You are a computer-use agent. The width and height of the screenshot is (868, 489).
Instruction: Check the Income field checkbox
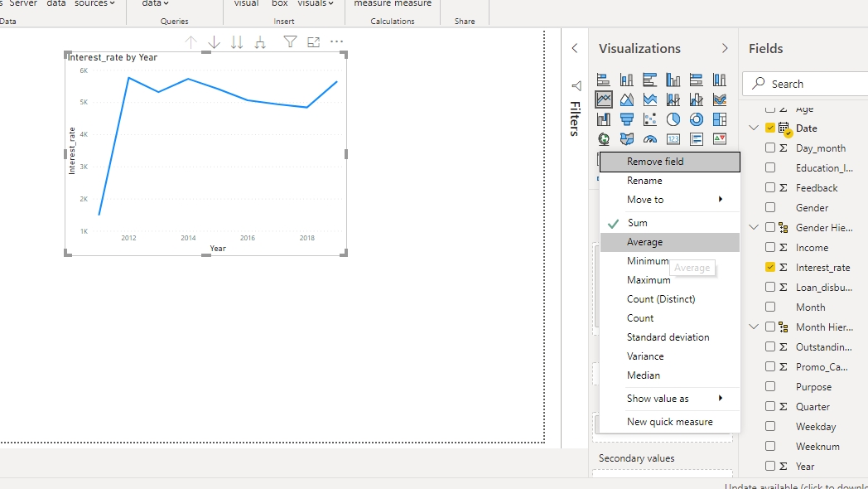(770, 248)
